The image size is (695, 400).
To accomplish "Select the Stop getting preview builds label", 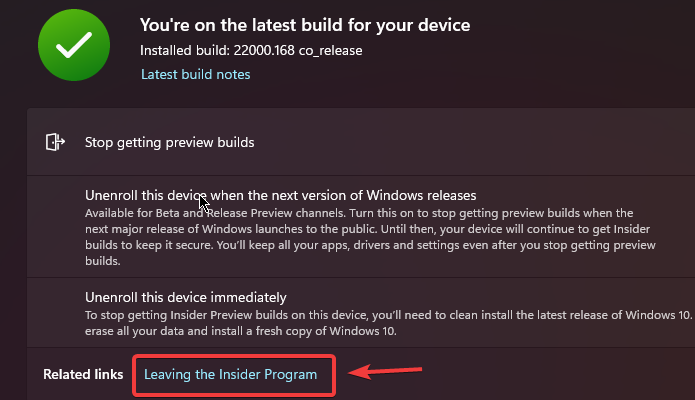I will 169,142.
